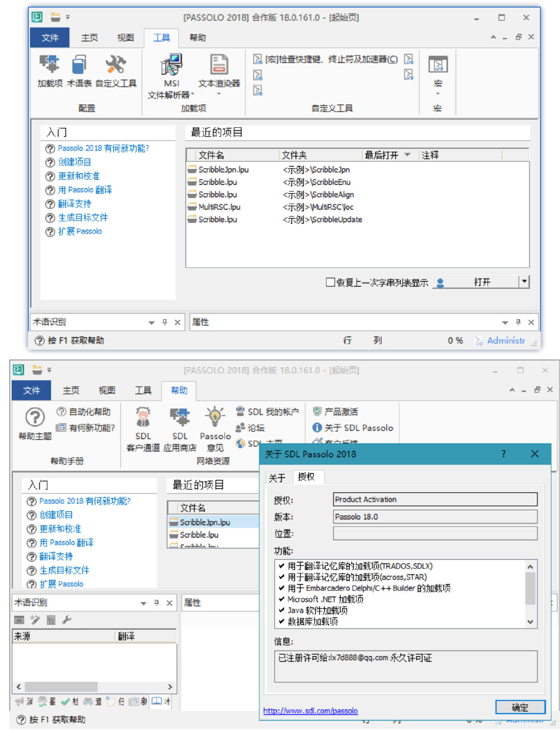Screen dimensions: 560x730
Task: Click the 版本 field showing Passolo 18.0
Action: (435, 517)
